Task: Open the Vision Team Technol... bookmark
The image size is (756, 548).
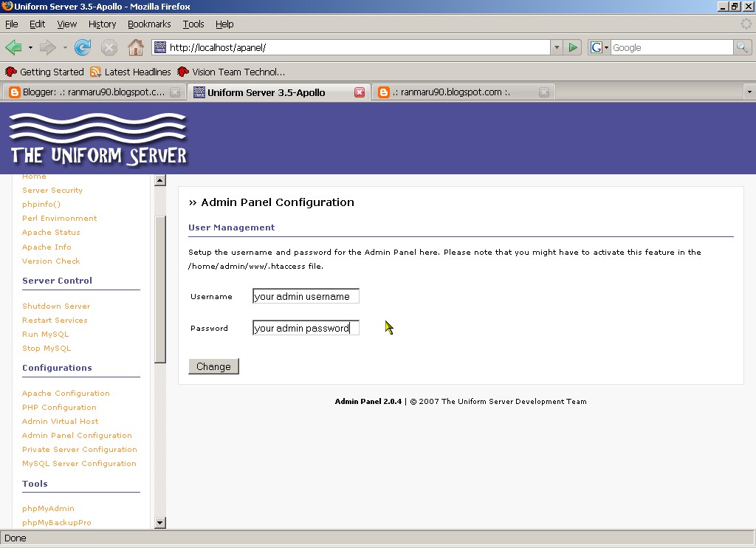Action: click(x=231, y=72)
